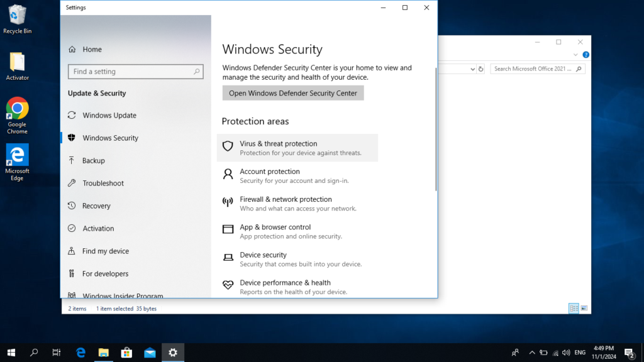Open the Action Center notifications

click(630, 353)
